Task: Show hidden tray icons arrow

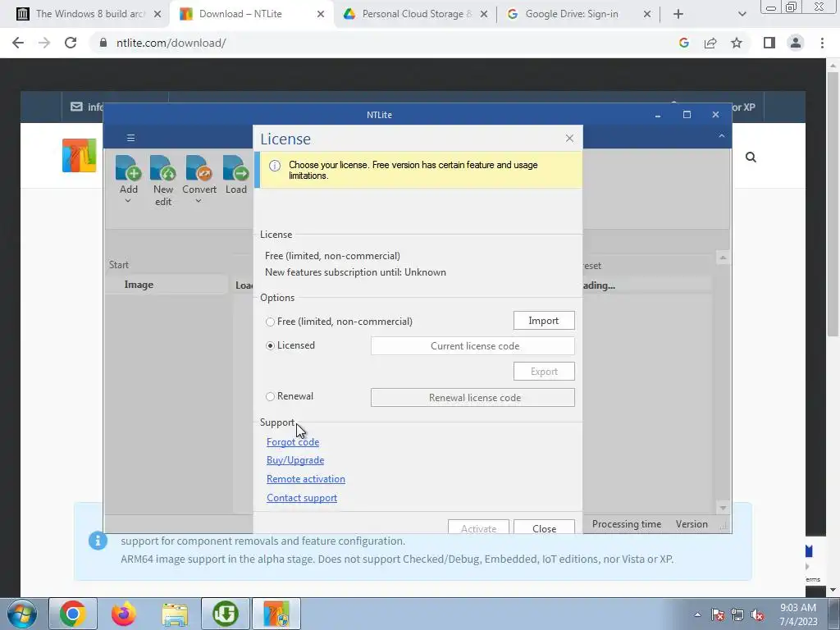Action: [x=697, y=615]
